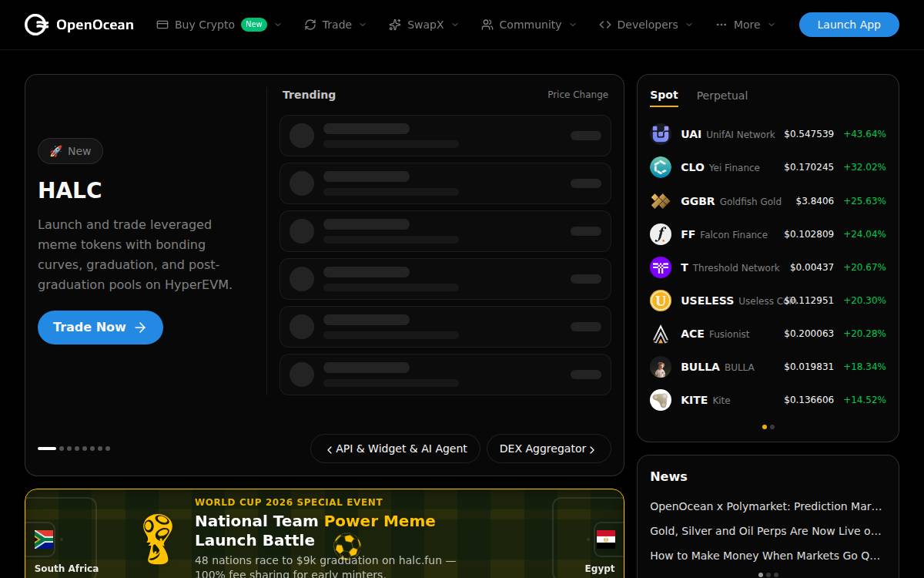Open the World Cup 2026 event banner title
Viewport: 924px width, 578px height.
click(315, 531)
